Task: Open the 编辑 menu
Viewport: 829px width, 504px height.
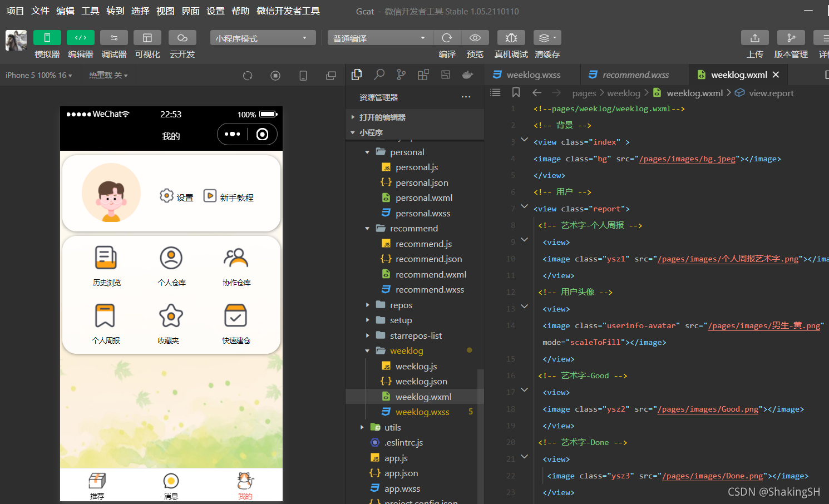Action: point(65,11)
